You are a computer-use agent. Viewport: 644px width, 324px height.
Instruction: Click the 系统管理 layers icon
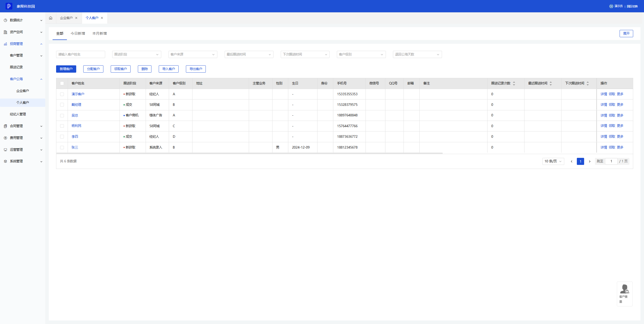[x=5, y=161]
